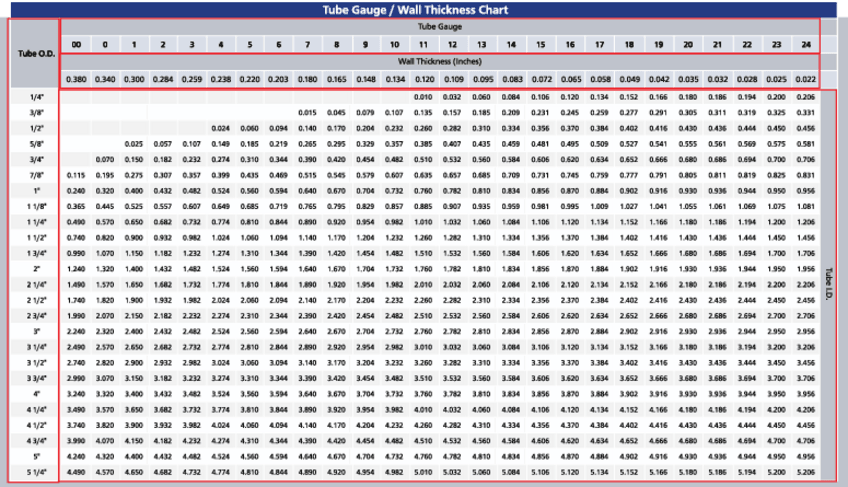The image size is (848, 487).
Task: Select the gauge 00 column header
Action: pos(75,44)
